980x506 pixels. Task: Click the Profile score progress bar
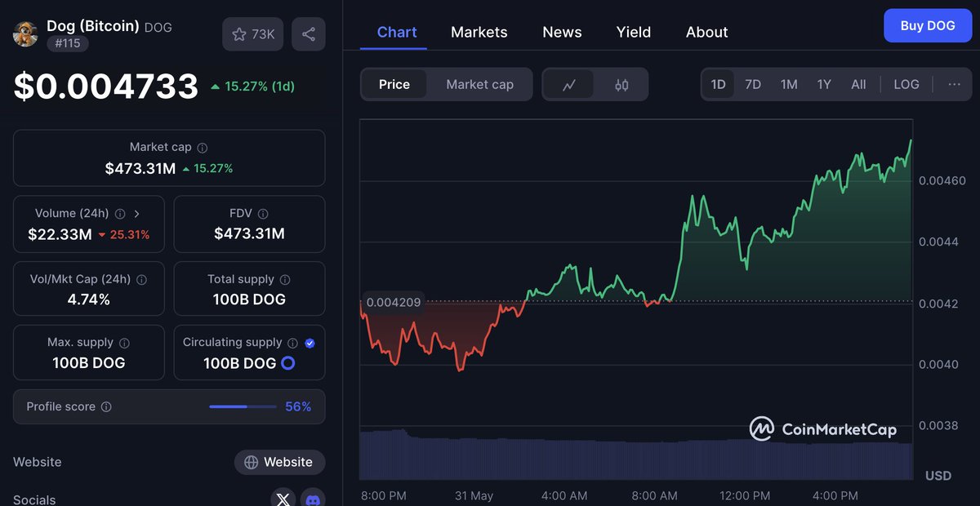[x=243, y=406]
